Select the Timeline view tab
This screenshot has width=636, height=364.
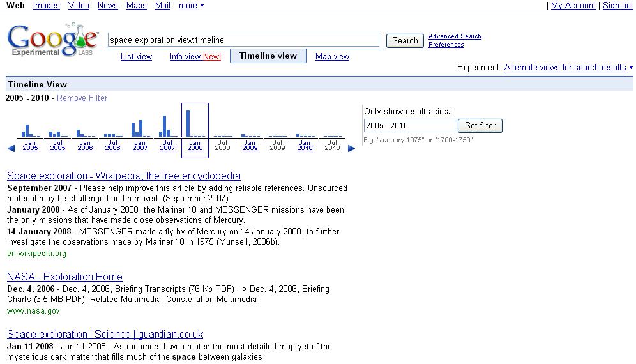point(268,56)
